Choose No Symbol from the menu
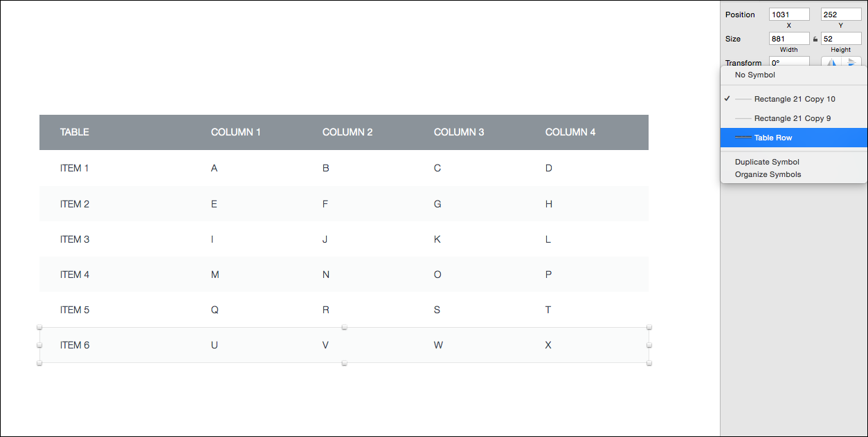The height and width of the screenshot is (437, 868). pyautogui.click(x=755, y=75)
